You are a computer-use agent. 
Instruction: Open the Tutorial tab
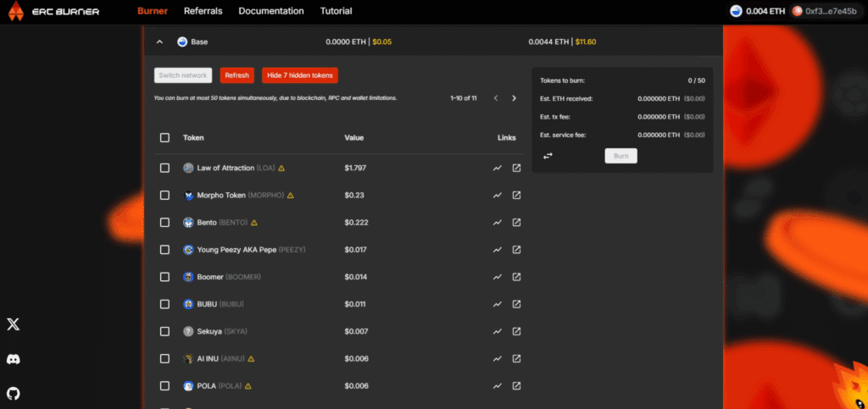[x=336, y=11]
